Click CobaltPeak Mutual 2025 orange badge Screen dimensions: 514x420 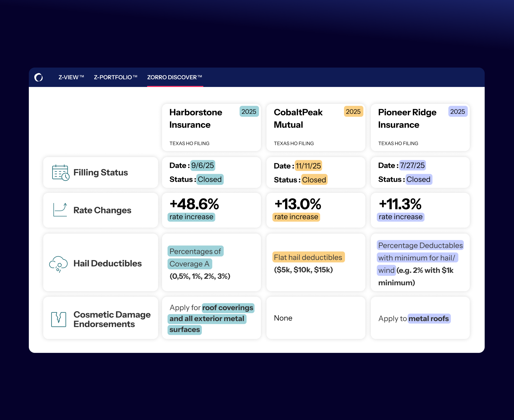pyautogui.click(x=353, y=112)
